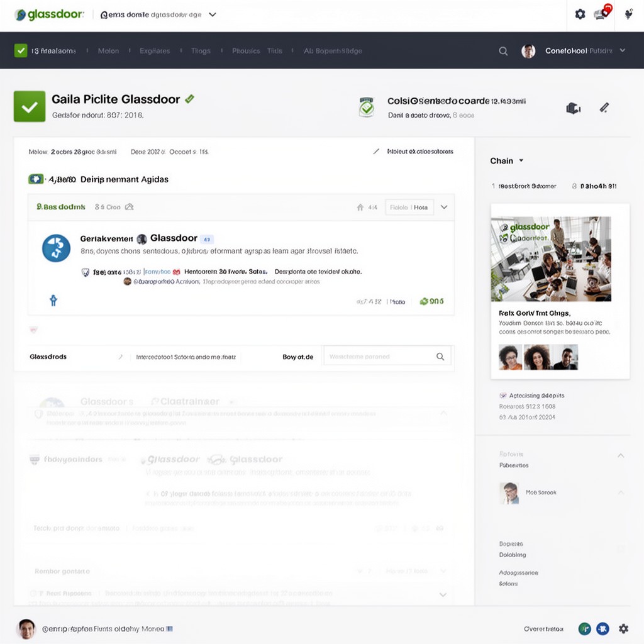Click the small pink icon below the review card
Viewport: 644px width, 644px height.
pos(34,330)
